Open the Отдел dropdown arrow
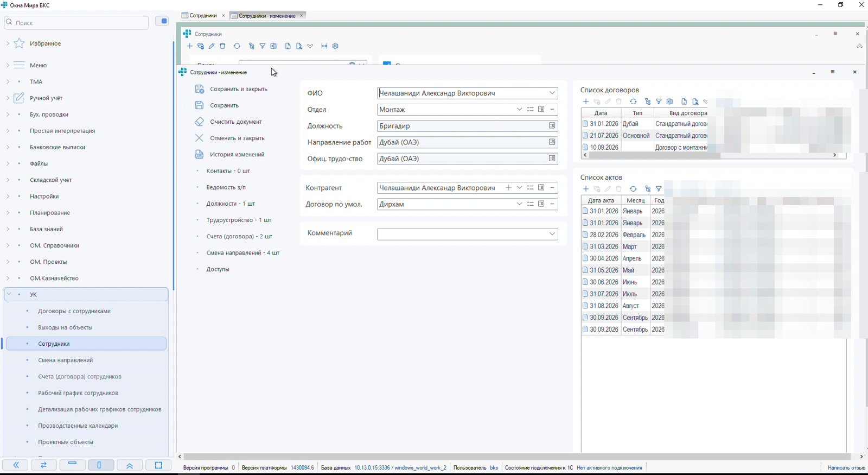This screenshot has width=868, height=475. coord(519,110)
